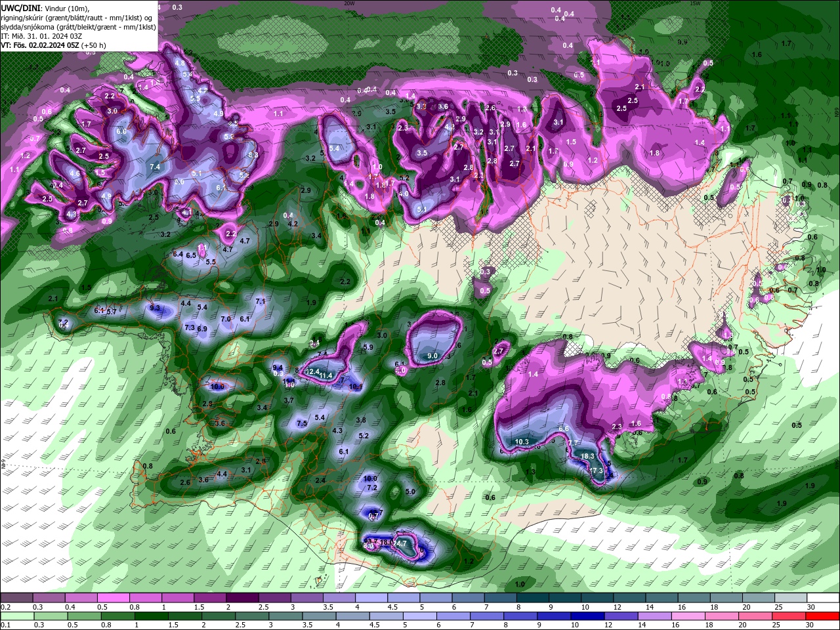Click the 9.0 value inside the pink-outlined area

[432, 355]
